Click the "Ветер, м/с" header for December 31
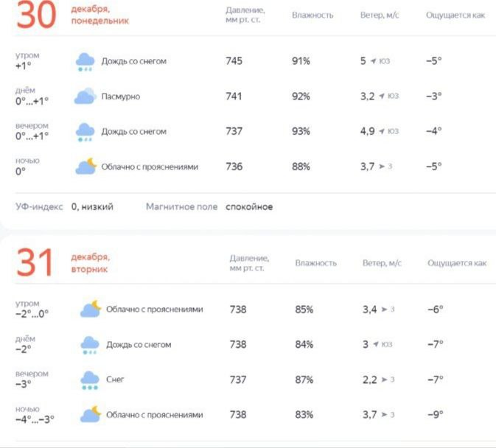The height and width of the screenshot is (448, 496). [381, 263]
